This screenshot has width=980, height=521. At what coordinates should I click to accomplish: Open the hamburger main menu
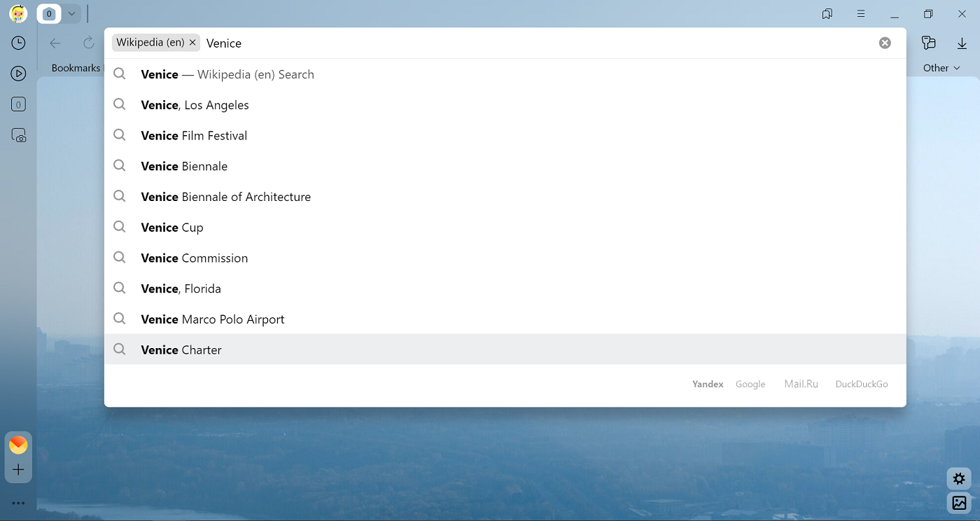tap(861, 14)
